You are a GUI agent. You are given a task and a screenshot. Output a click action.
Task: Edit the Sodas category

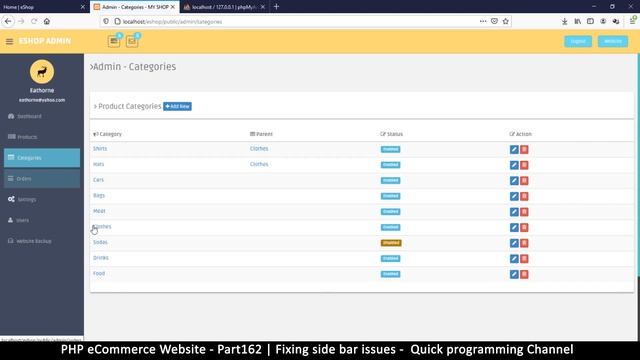514,243
